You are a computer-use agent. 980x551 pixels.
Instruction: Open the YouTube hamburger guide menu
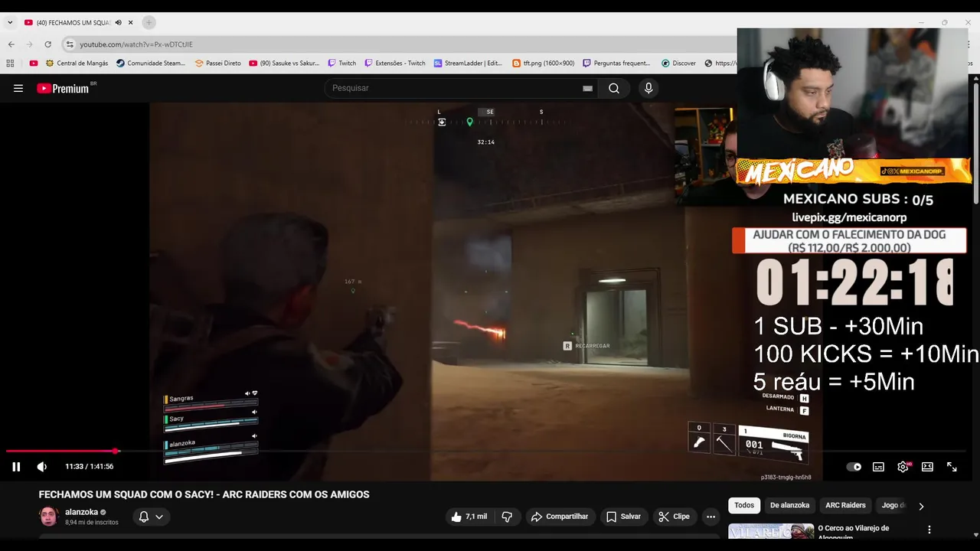click(x=18, y=88)
